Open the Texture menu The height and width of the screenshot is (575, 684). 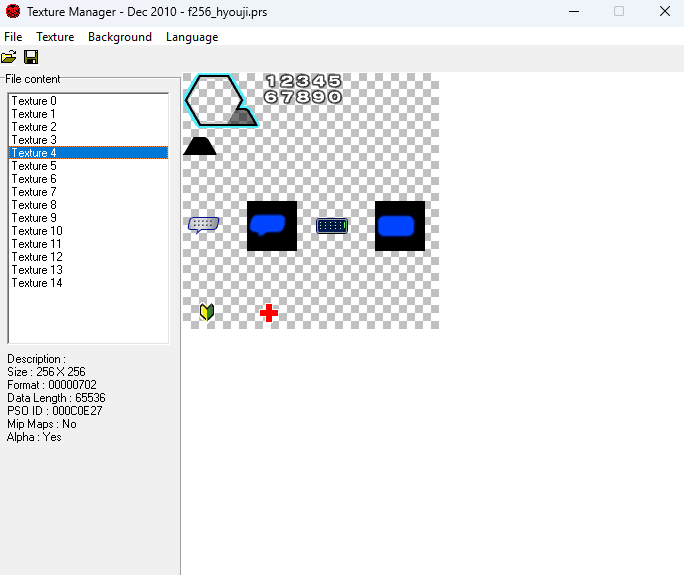(55, 37)
